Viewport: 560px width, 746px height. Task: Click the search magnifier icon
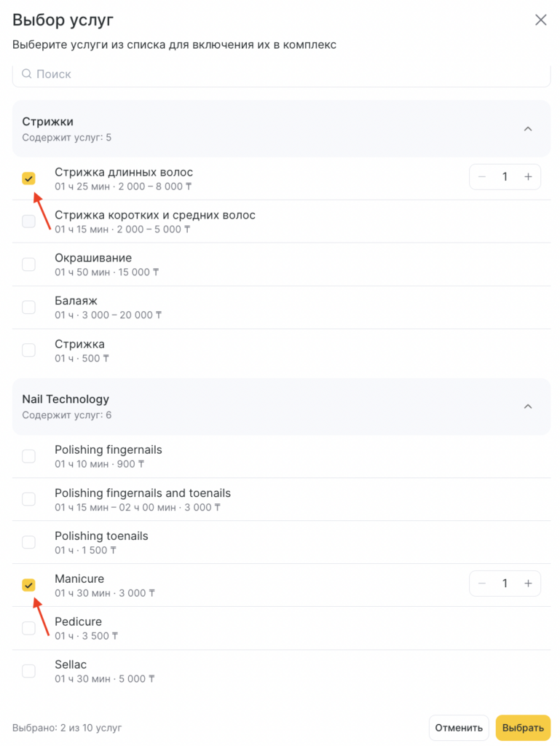coord(27,74)
